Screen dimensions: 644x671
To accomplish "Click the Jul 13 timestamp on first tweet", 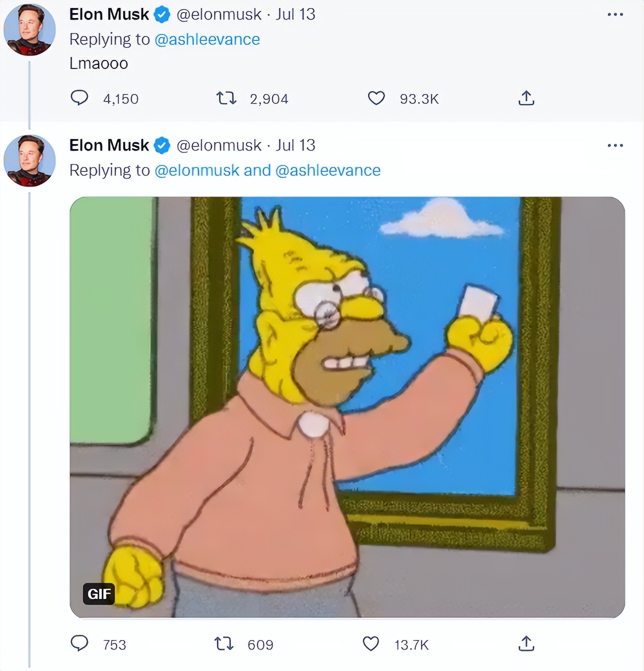I will (295, 14).
